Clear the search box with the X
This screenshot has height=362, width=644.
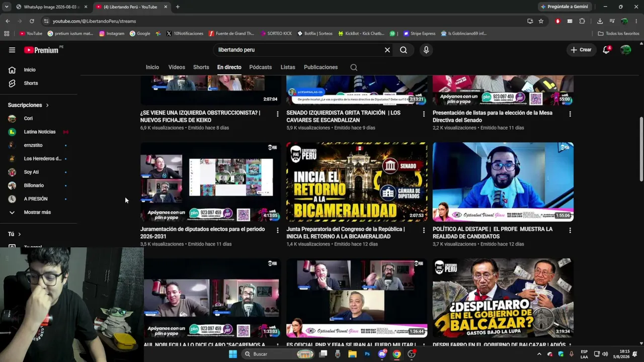387,50
